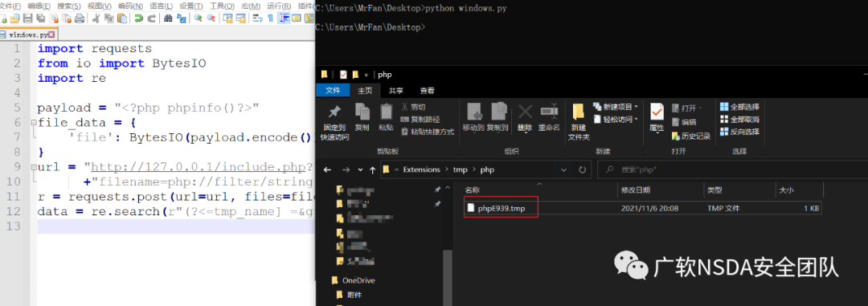Screen dimensions: 868x306
Task: Click the 粘贴 clipboard button in Explorer
Action: point(386,117)
